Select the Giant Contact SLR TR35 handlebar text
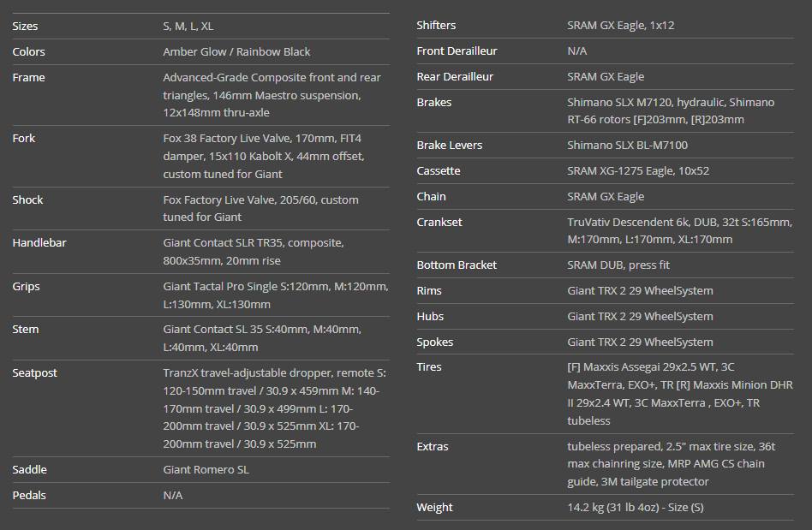 point(253,252)
